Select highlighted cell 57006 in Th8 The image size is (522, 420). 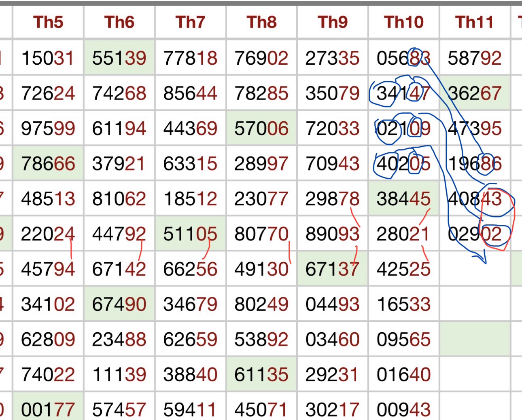point(261,129)
